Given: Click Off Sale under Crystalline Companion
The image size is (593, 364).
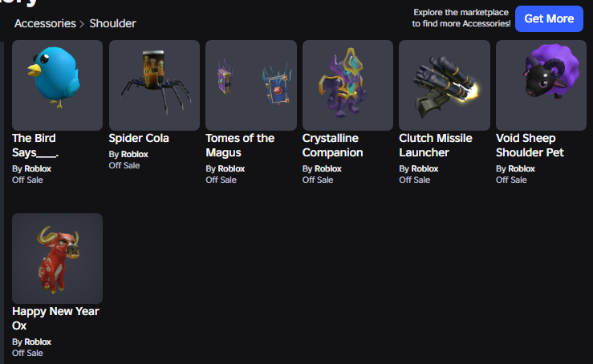Looking at the screenshot, I should coord(318,180).
